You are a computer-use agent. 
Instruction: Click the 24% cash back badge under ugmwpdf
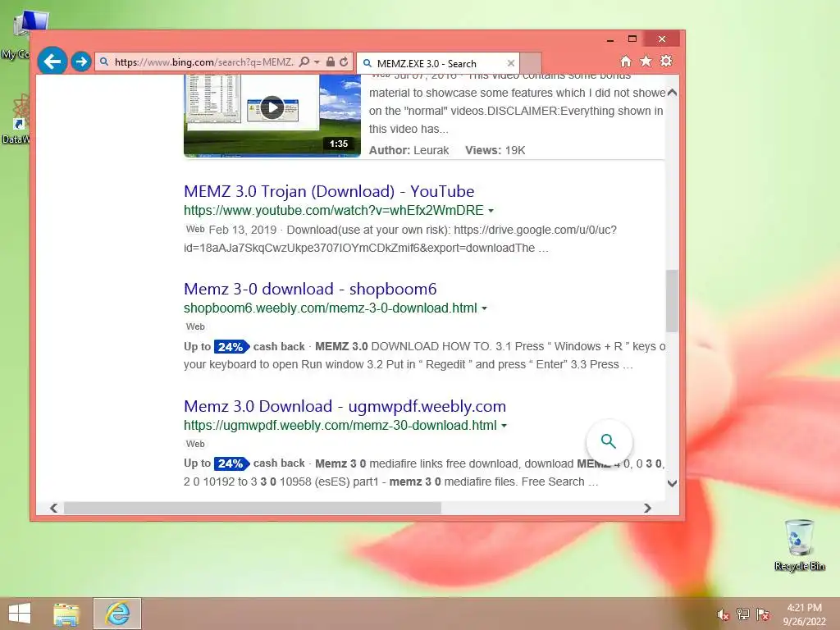pyautogui.click(x=231, y=463)
